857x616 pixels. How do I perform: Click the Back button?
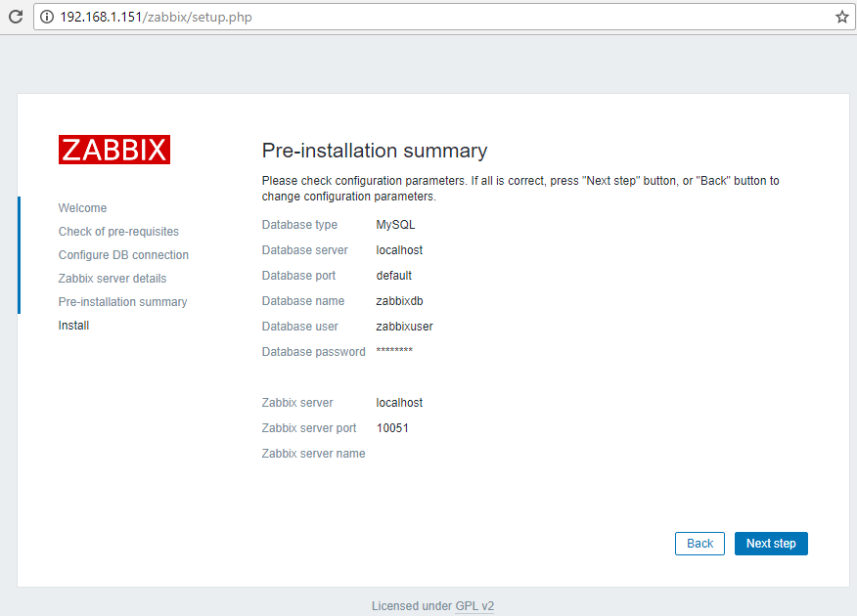699,544
